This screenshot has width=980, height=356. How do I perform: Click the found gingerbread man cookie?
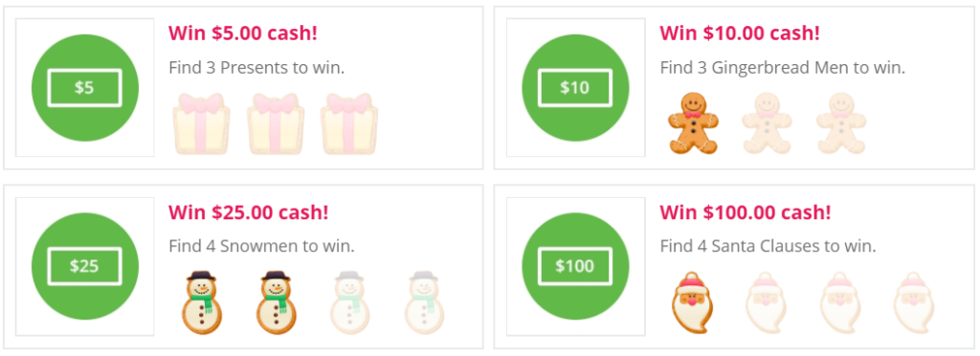[693, 123]
